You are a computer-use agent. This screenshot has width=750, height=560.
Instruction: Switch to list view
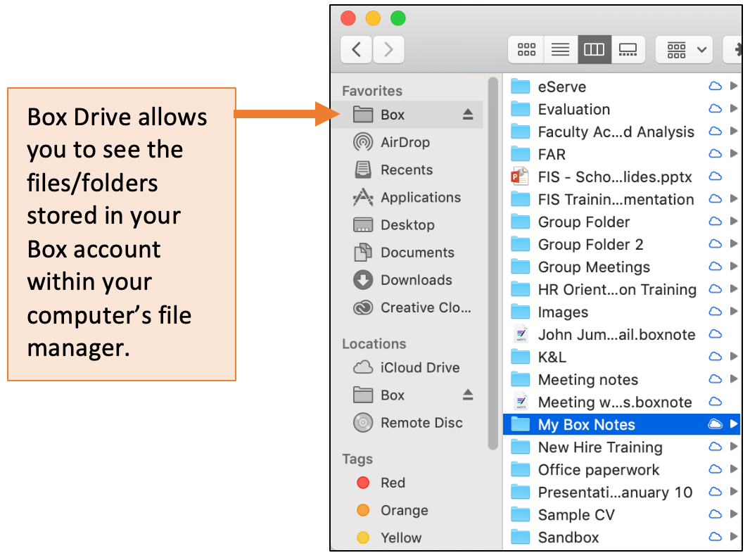click(x=560, y=49)
